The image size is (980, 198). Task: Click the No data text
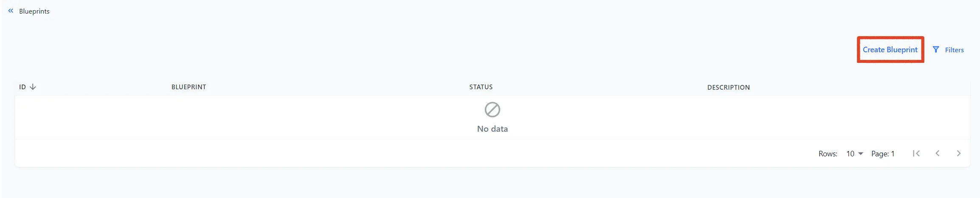[x=492, y=129]
